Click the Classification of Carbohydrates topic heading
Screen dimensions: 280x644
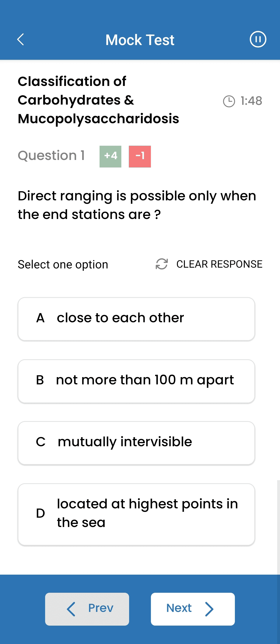click(98, 100)
